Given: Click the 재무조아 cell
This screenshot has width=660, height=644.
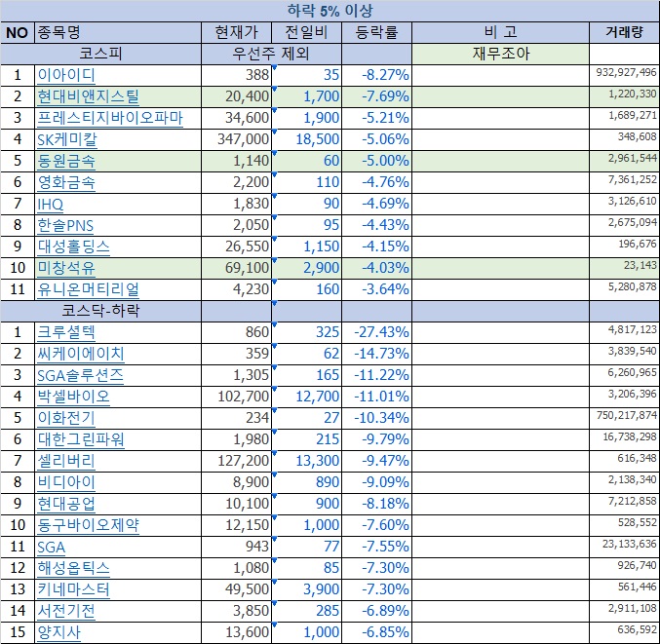Looking at the screenshot, I should (500, 54).
